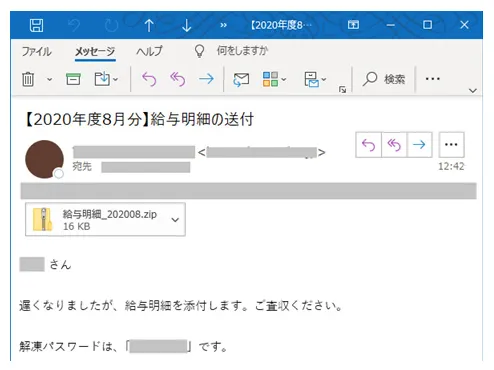The height and width of the screenshot is (370, 494).
Task: Select the メッセージ tab
Action: pyautogui.click(x=95, y=52)
